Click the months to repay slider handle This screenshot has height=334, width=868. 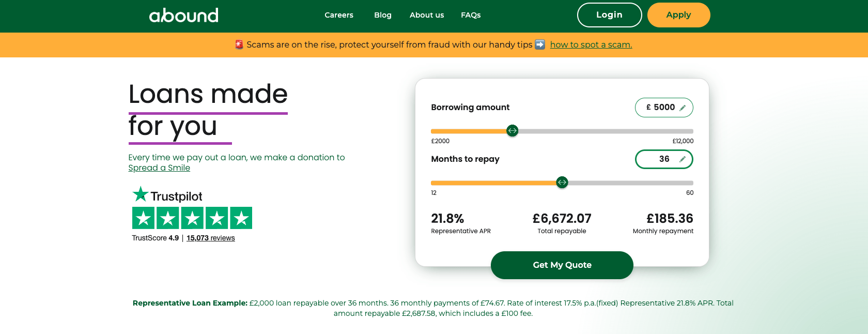coord(562,183)
